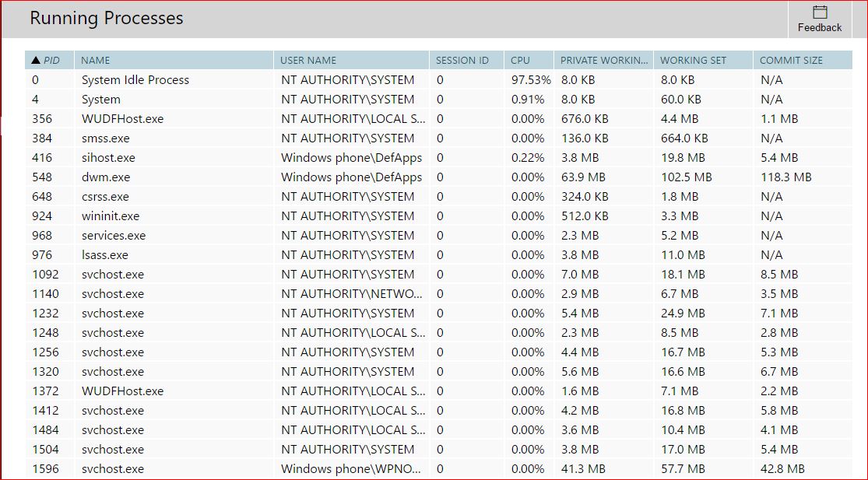Select svchost.exe in the PID 1248 row
This screenshot has height=480, width=868.
[112, 332]
